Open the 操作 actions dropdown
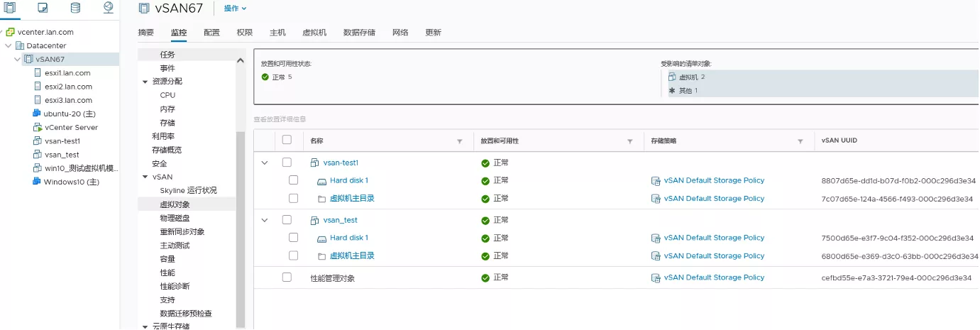Image resolution: width=980 pixels, height=330 pixels. tap(235, 9)
